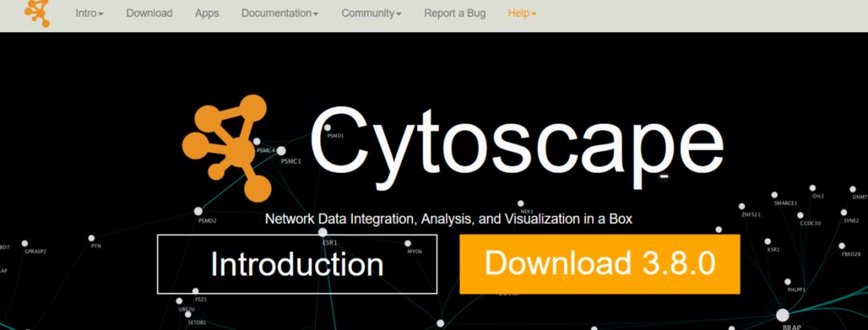This screenshot has height=330, width=868.
Task: Click the MYO6 node label
Action: click(415, 251)
